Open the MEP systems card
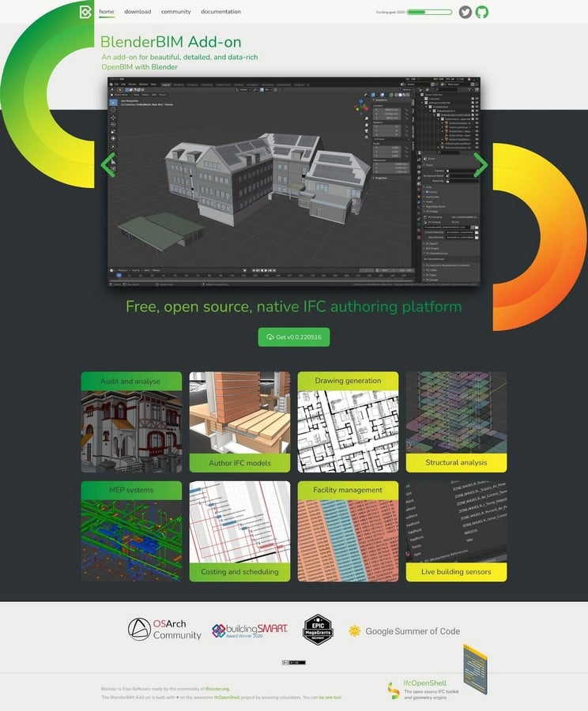This screenshot has height=711, width=588. pos(131,531)
